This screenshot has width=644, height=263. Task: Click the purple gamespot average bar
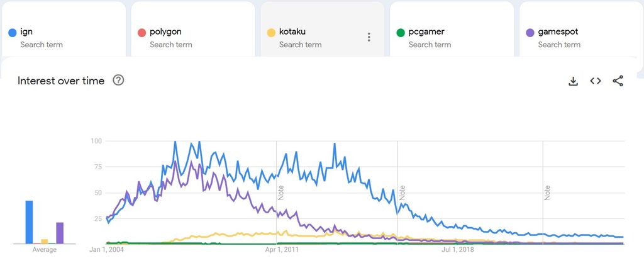tap(60, 233)
